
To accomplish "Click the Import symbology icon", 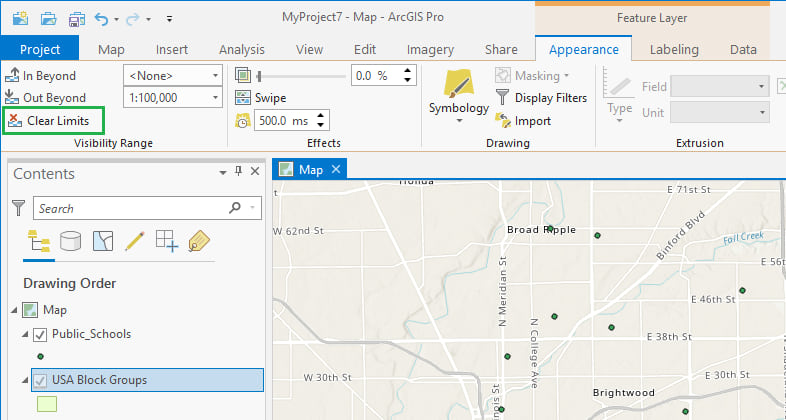I will 504,121.
